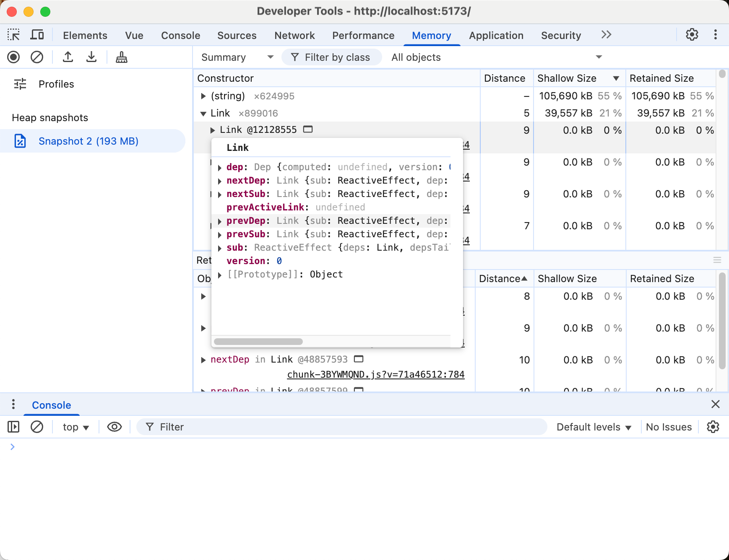Switch to the Vue tab
The image size is (729, 560).
pyautogui.click(x=134, y=35)
